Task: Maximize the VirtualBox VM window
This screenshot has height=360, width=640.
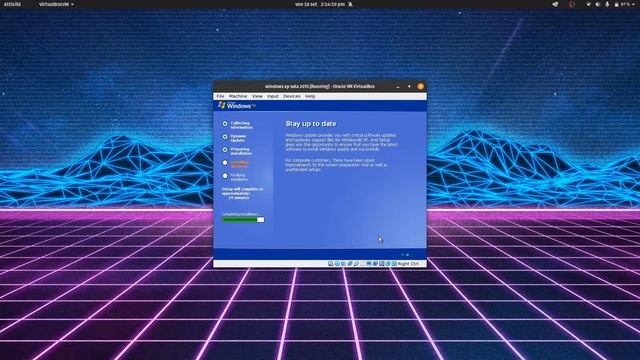Action: coord(409,87)
